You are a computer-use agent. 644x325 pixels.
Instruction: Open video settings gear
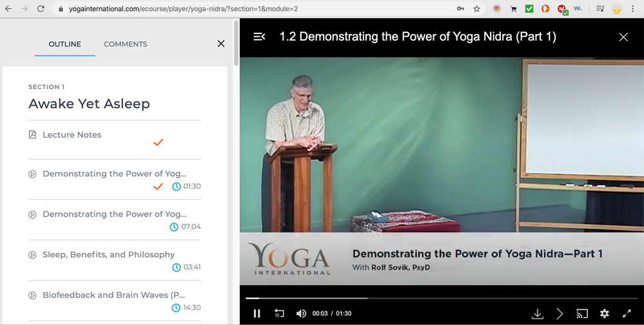[x=604, y=313]
